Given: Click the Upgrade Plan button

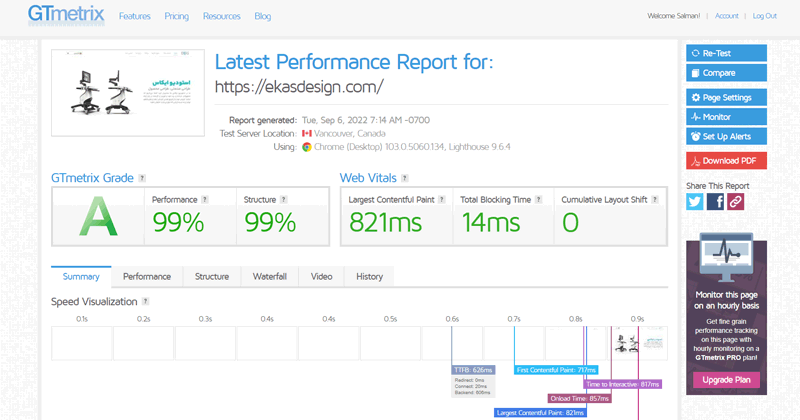Looking at the screenshot, I should pos(726,380).
